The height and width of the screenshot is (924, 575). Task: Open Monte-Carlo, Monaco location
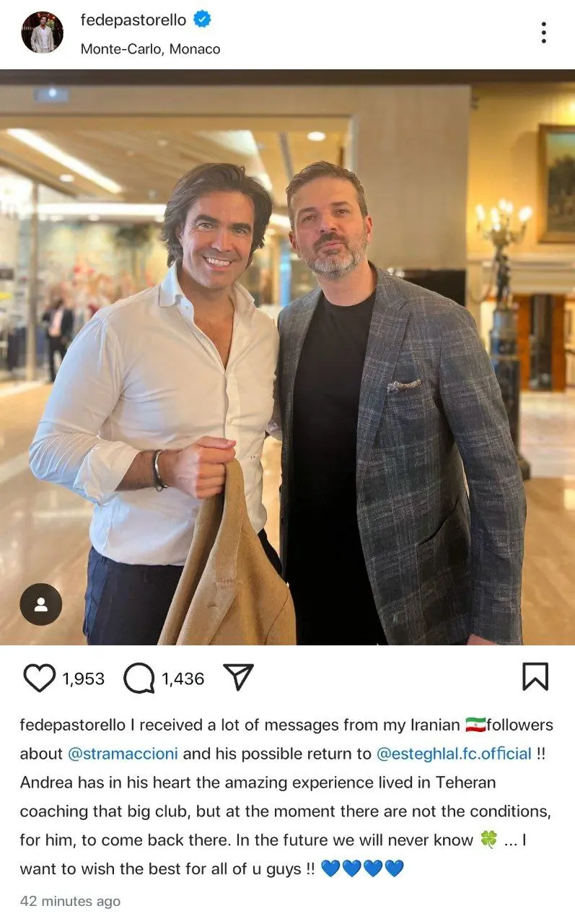pyautogui.click(x=150, y=49)
